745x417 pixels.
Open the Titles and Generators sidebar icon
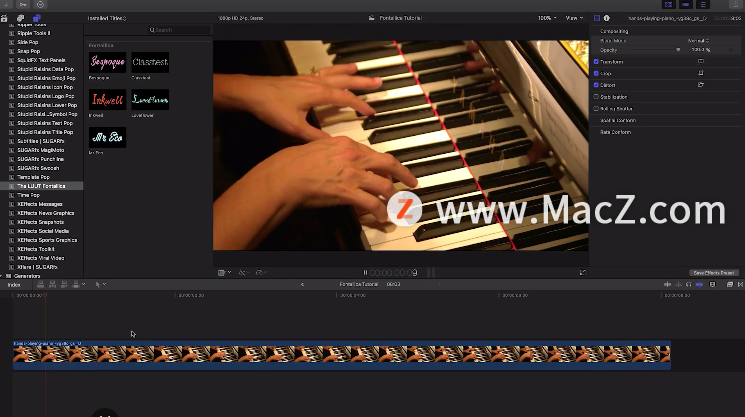pos(37,18)
